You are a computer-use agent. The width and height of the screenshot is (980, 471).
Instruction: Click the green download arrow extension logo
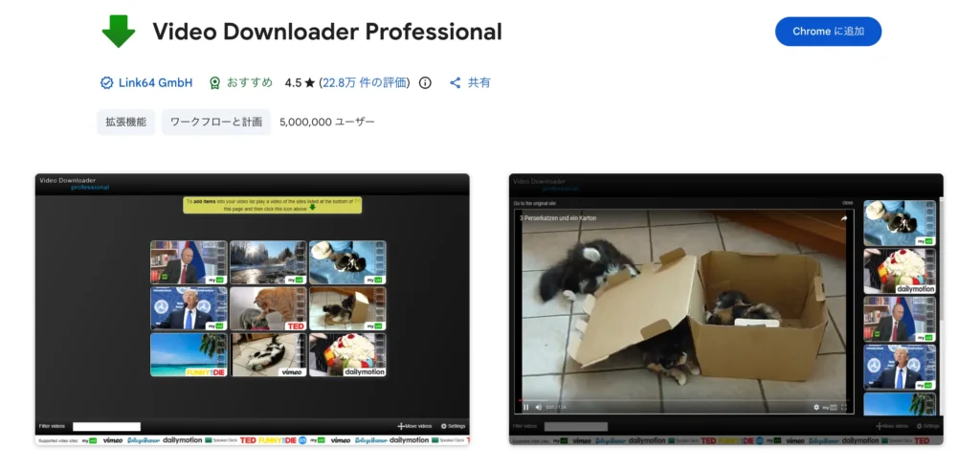click(118, 31)
